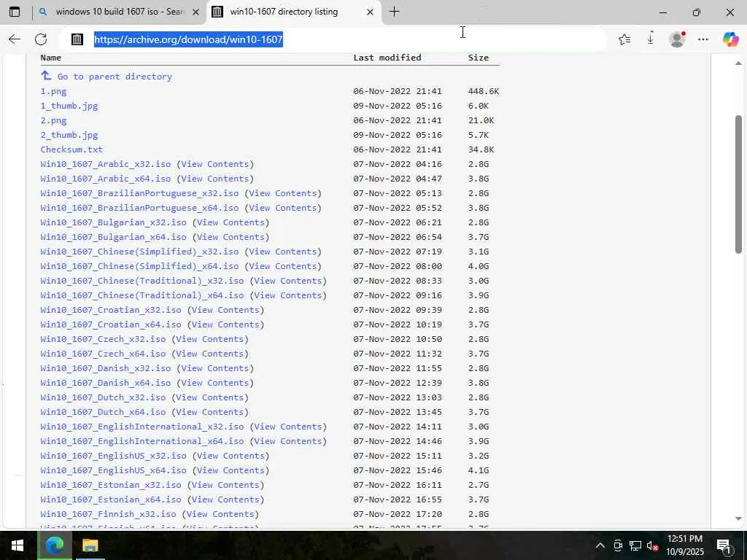The width and height of the screenshot is (747, 560).
Task: Download Win10_1607_EnglishUS_x32.iso
Action: 113,456
